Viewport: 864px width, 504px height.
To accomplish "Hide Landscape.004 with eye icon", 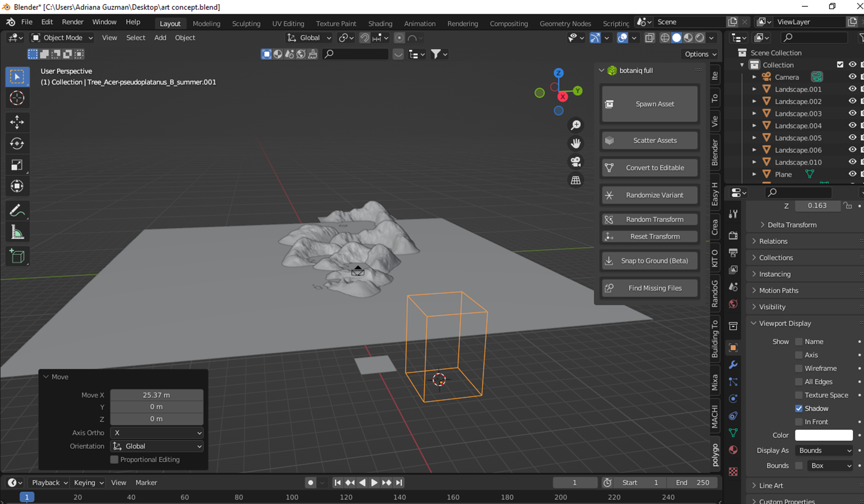I will pos(852,126).
